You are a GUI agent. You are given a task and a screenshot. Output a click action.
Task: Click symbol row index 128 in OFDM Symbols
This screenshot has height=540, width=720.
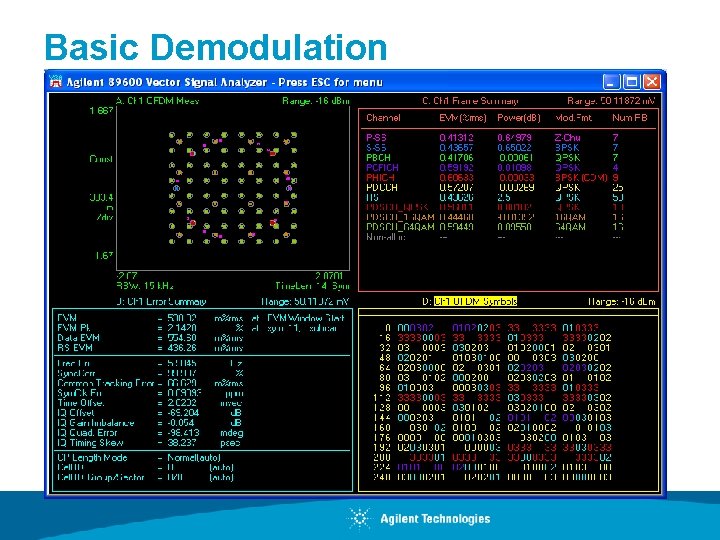click(384, 408)
